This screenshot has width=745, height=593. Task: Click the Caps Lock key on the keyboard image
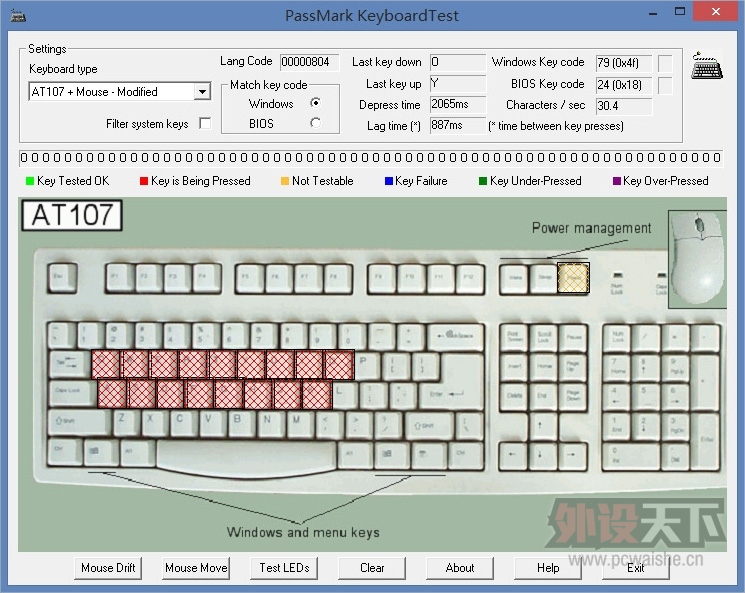click(73, 394)
